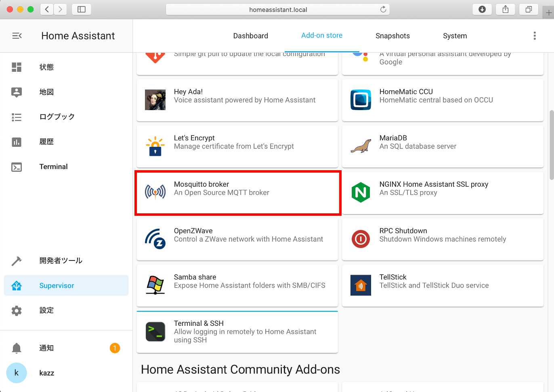554x392 pixels.
Task: Click the kazz user avatar
Action: (17, 373)
